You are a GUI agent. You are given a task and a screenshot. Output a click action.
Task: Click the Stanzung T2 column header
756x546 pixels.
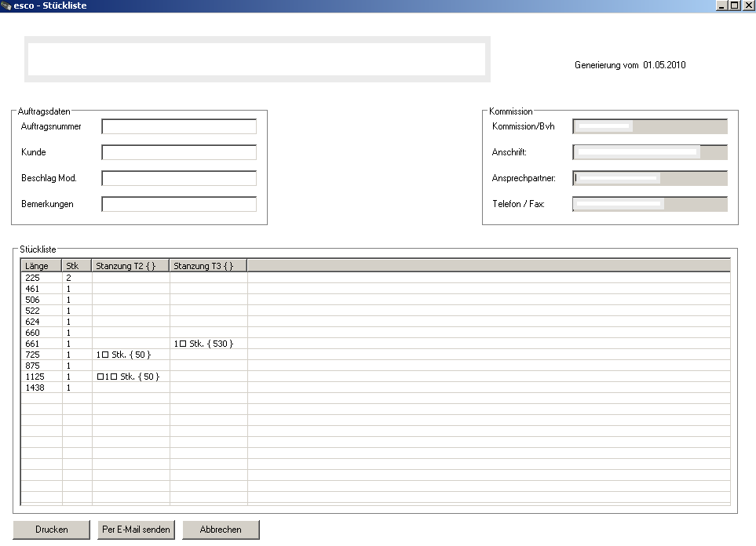click(130, 266)
